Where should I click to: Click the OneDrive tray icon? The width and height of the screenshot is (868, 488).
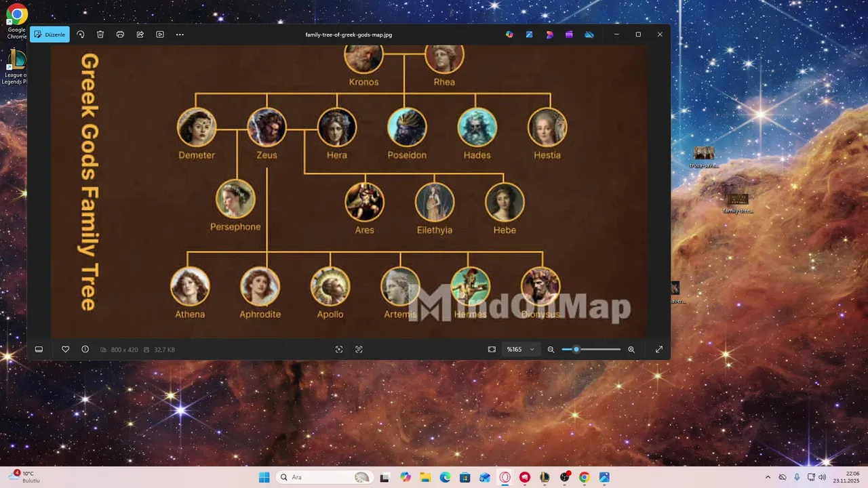coord(783,477)
